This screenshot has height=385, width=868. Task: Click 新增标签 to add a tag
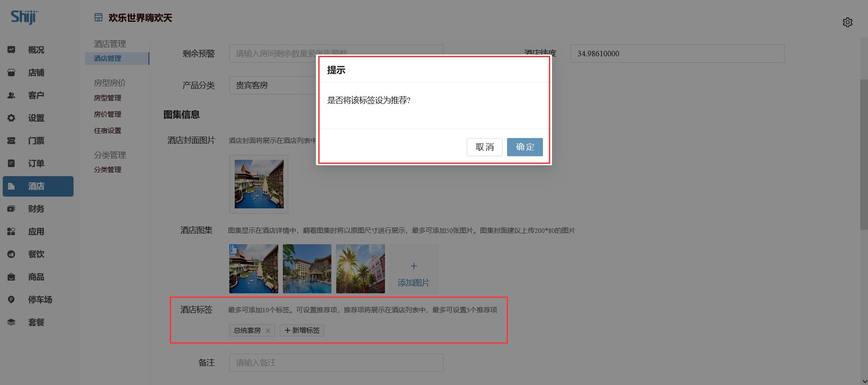click(x=302, y=331)
